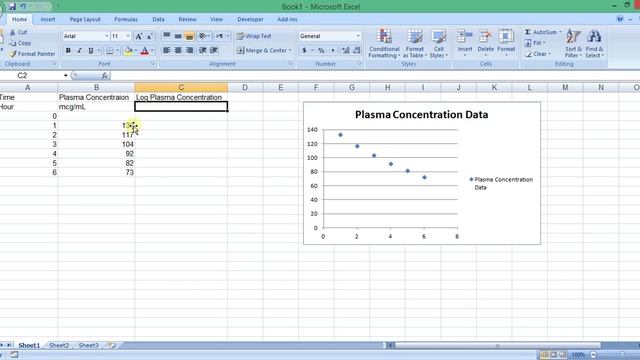Undo the last action in Quick Access toolbar
640x360 pixels.
(x=23, y=7)
